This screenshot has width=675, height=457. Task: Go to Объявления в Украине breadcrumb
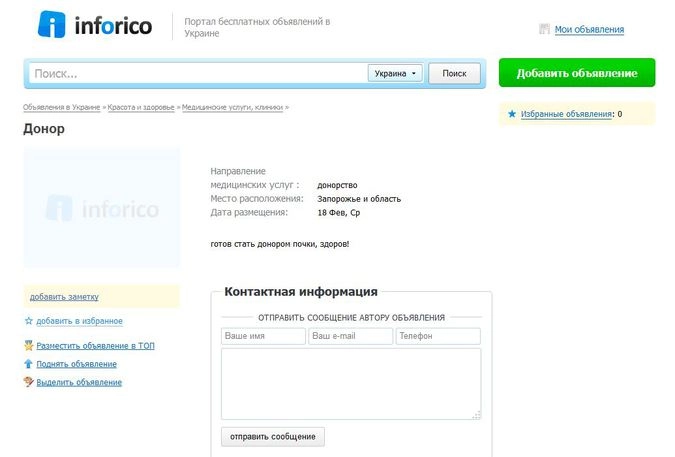pyautogui.click(x=61, y=106)
